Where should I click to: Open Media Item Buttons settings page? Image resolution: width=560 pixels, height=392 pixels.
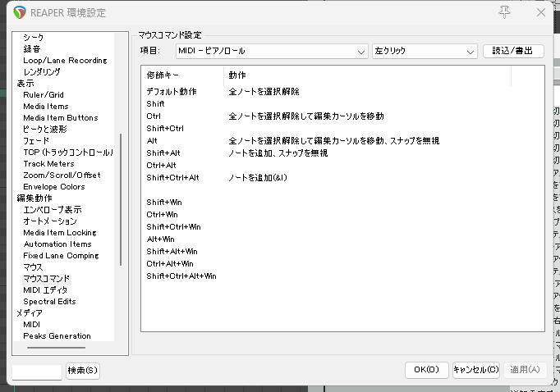point(61,118)
